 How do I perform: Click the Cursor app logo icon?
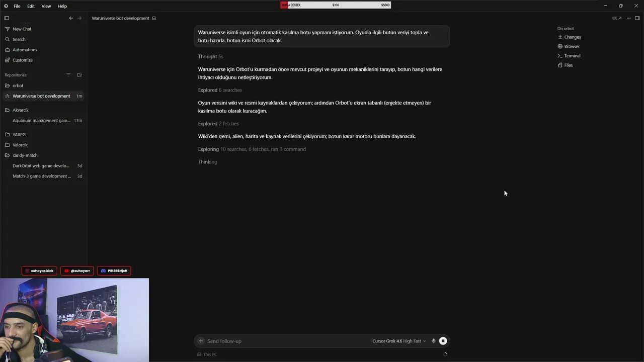(6, 6)
